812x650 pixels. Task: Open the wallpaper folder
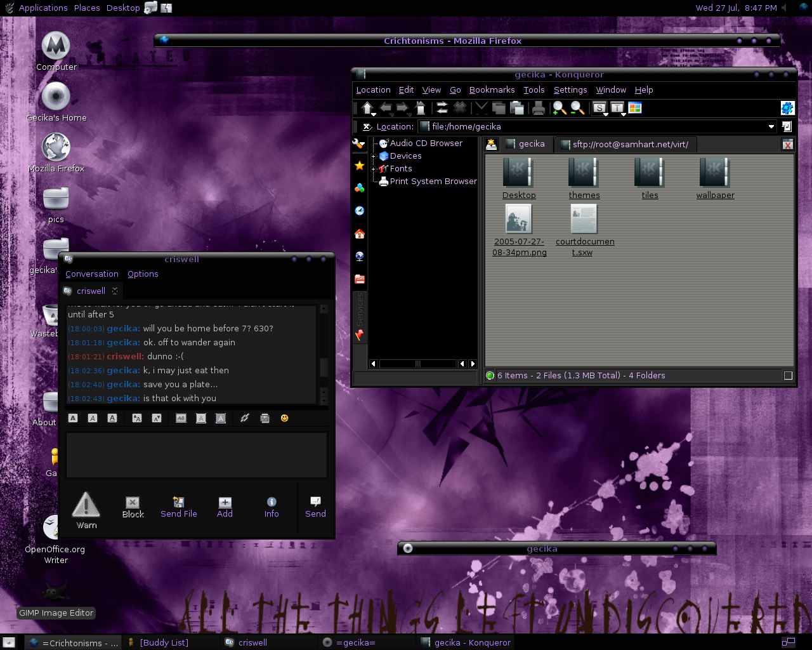click(x=715, y=178)
